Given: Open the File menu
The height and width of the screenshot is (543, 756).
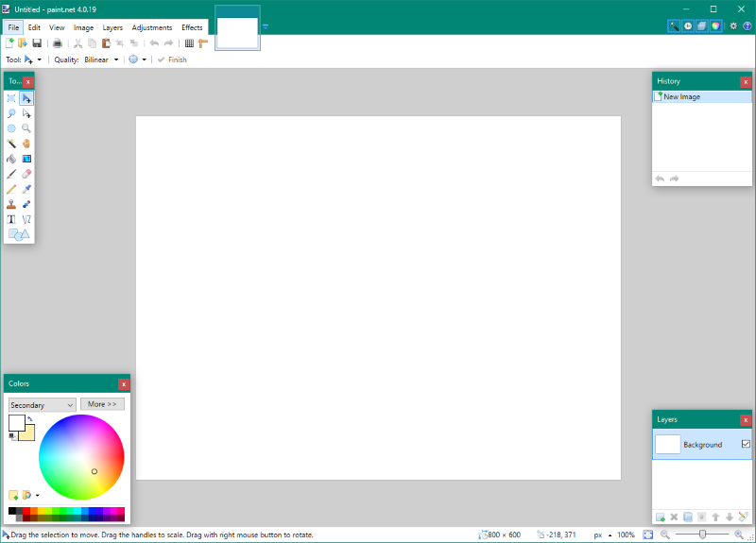Looking at the screenshot, I should point(13,27).
